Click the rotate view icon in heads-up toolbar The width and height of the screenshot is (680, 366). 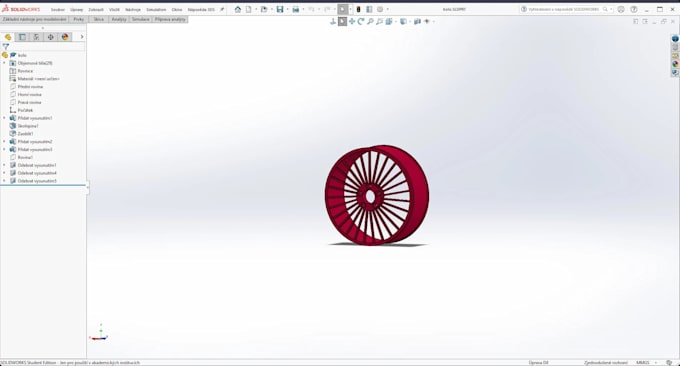[361, 21]
